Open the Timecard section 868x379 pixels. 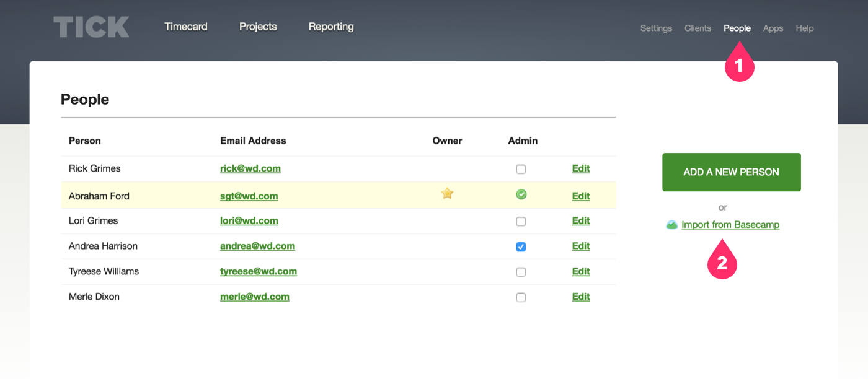click(x=185, y=26)
